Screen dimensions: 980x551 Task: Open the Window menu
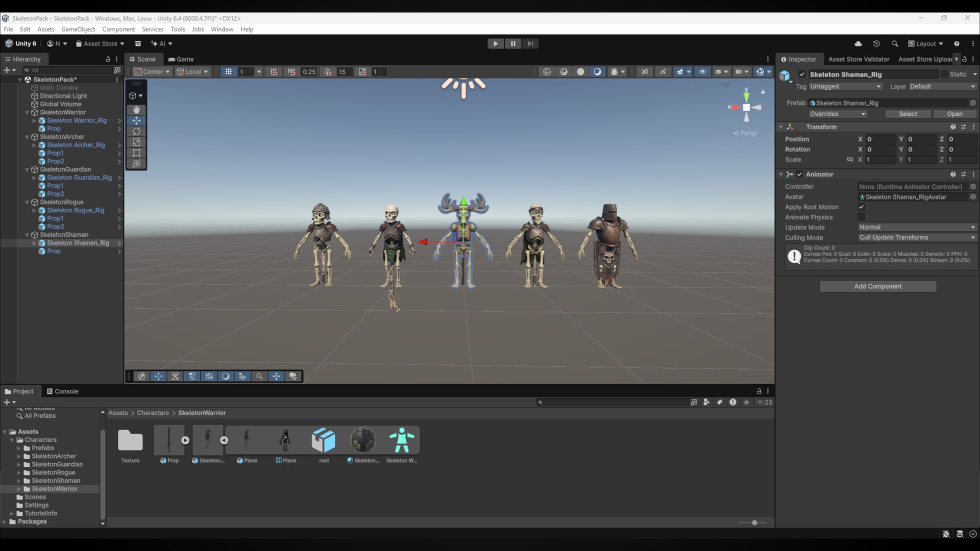[x=222, y=29]
